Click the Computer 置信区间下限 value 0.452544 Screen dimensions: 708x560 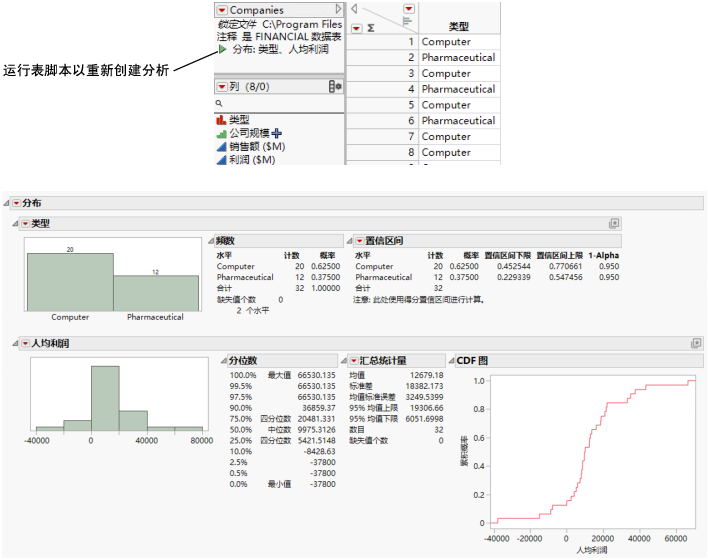point(513,266)
